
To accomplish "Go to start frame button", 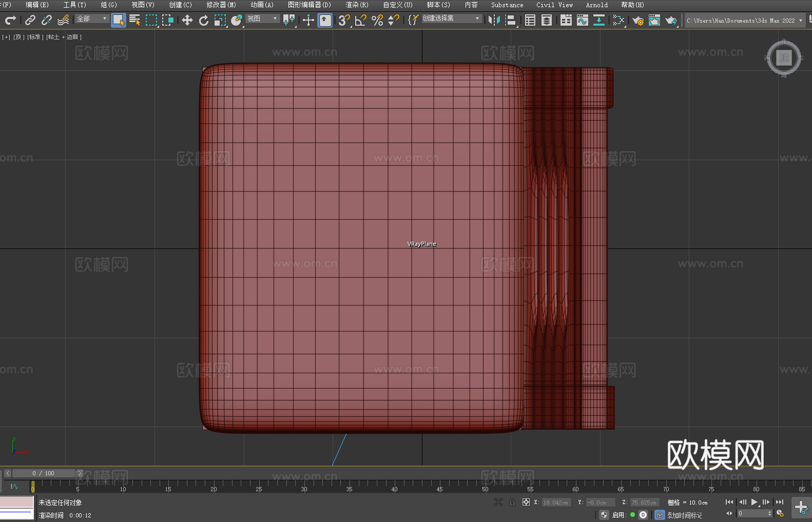I will 729,502.
